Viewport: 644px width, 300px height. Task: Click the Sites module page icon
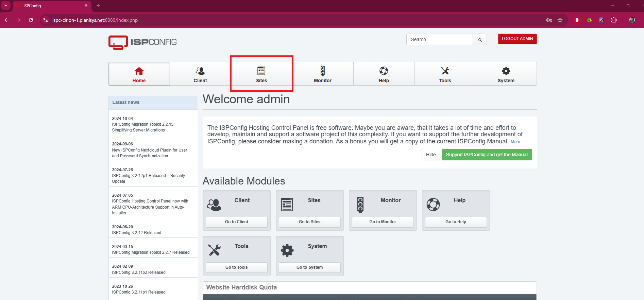[287, 205]
